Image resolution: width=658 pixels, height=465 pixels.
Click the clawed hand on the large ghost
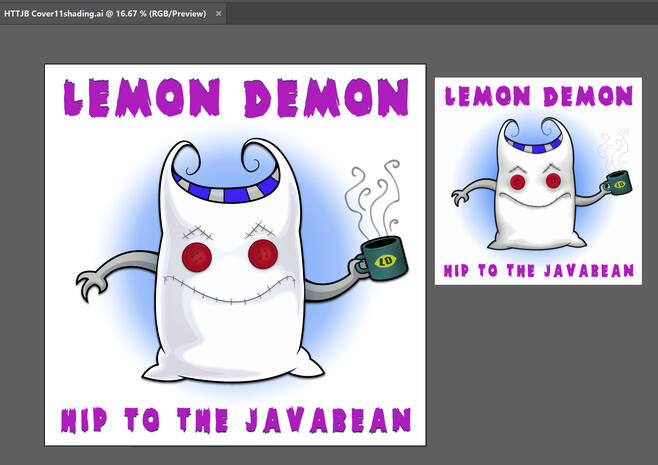point(90,285)
